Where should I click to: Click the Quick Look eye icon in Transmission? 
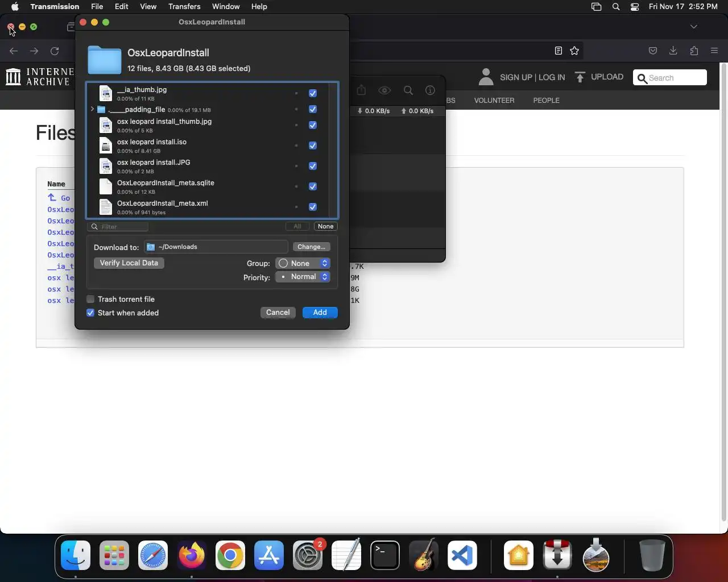tap(384, 90)
